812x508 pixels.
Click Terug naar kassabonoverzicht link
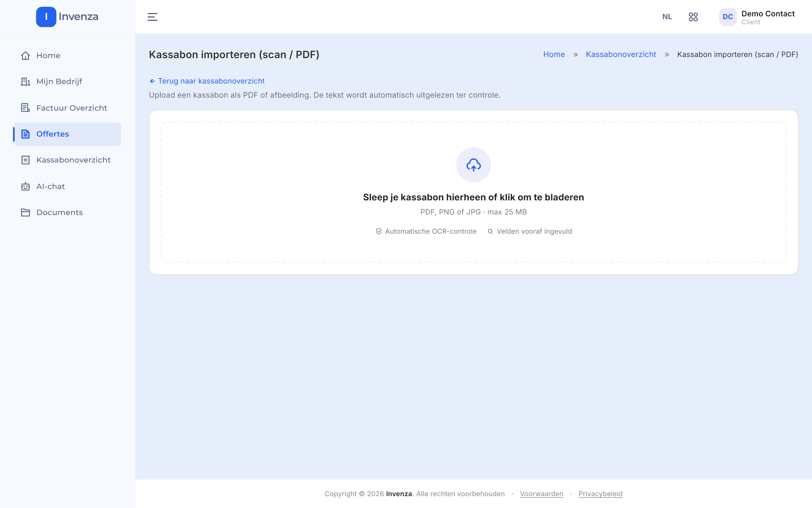click(x=207, y=81)
